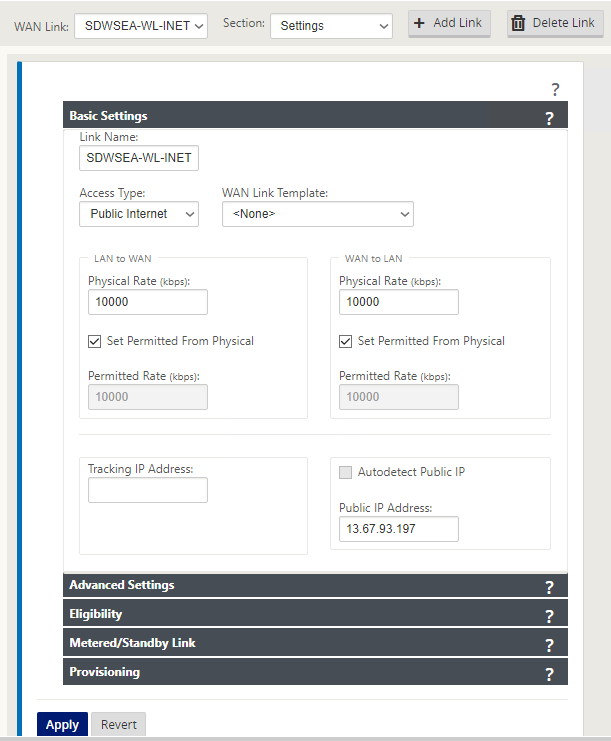Click the Revert button
This screenshot has height=741, width=611.
[x=119, y=724]
